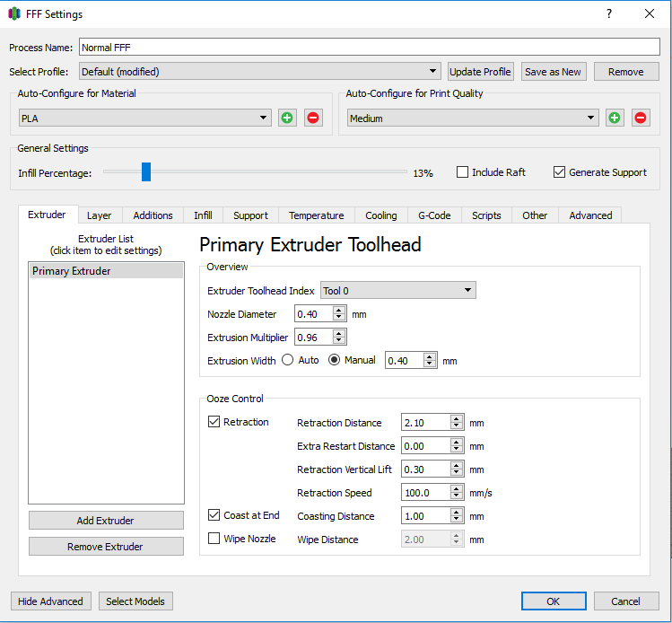
Task: Open Extruder Toolhead Index dropdown
Action: click(x=398, y=290)
